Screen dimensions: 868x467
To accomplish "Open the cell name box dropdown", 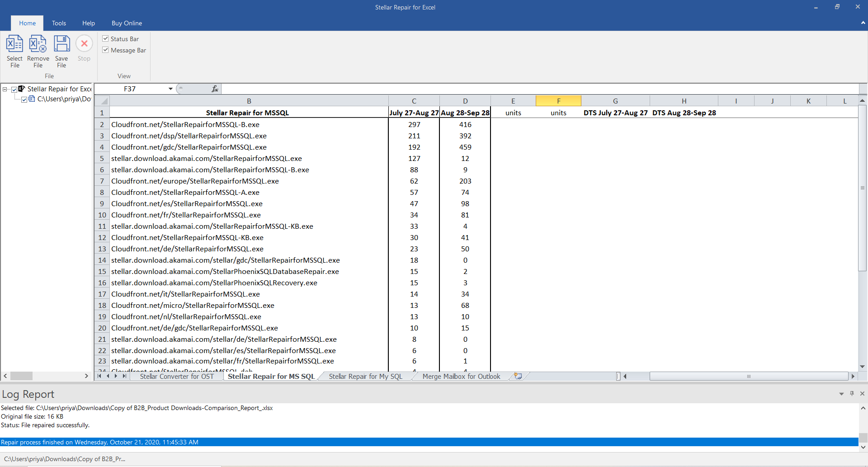I will (170, 89).
